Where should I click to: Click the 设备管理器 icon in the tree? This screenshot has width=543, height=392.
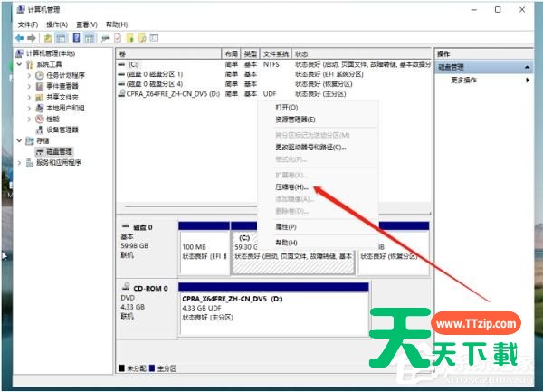click(x=40, y=129)
